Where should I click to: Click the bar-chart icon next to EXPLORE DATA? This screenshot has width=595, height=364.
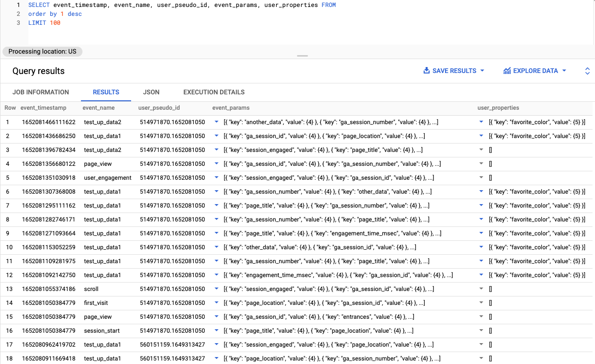(506, 71)
